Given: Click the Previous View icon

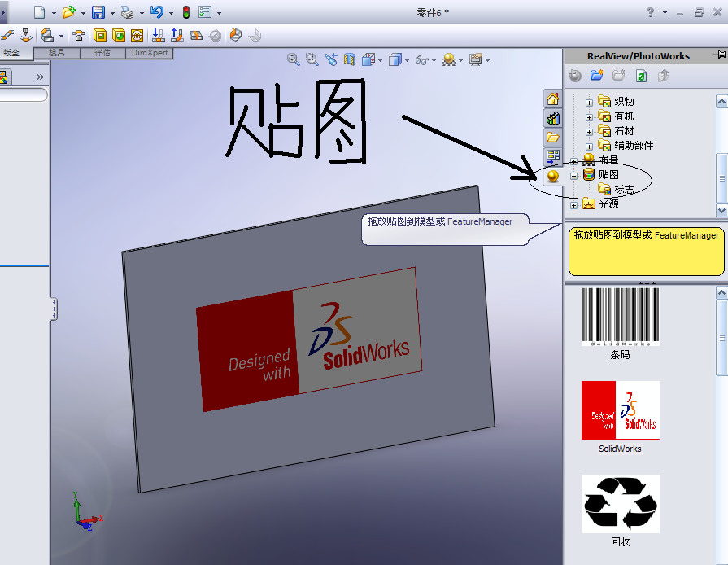Looking at the screenshot, I should click(x=331, y=59).
